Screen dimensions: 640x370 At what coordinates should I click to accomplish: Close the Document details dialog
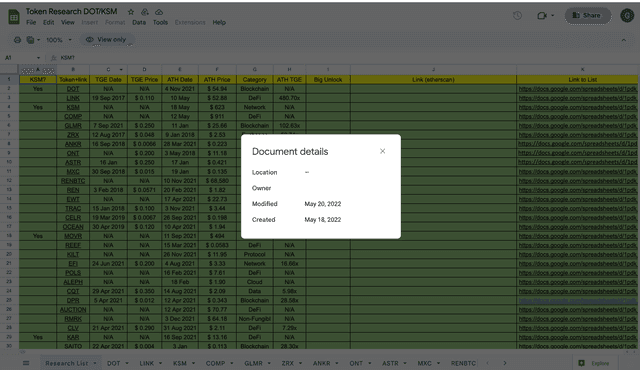tap(382, 151)
